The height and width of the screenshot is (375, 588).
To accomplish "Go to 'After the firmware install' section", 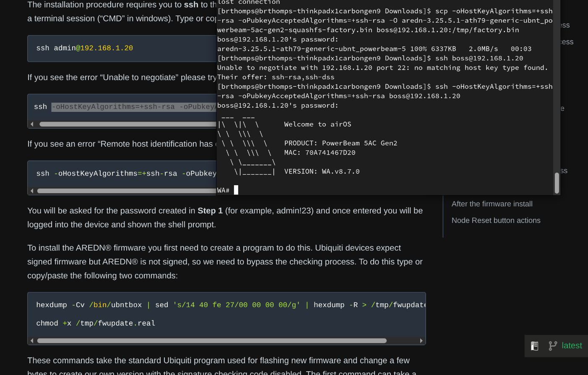I will pos(492,204).
